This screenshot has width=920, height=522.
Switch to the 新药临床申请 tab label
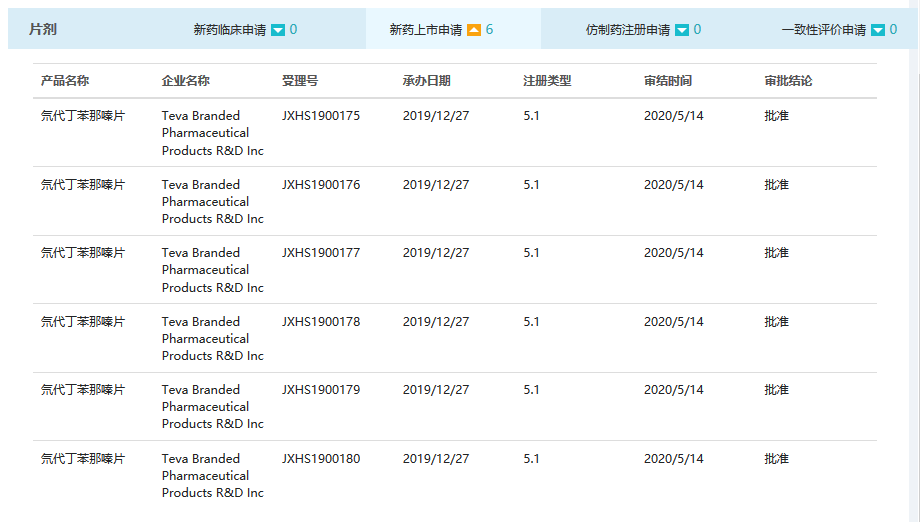pyautogui.click(x=229, y=30)
